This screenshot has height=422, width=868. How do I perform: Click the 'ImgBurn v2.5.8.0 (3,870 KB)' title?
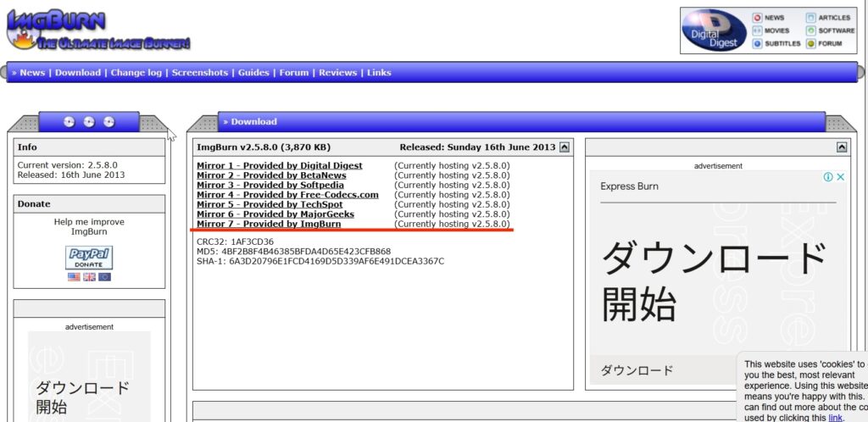(264, 147)
